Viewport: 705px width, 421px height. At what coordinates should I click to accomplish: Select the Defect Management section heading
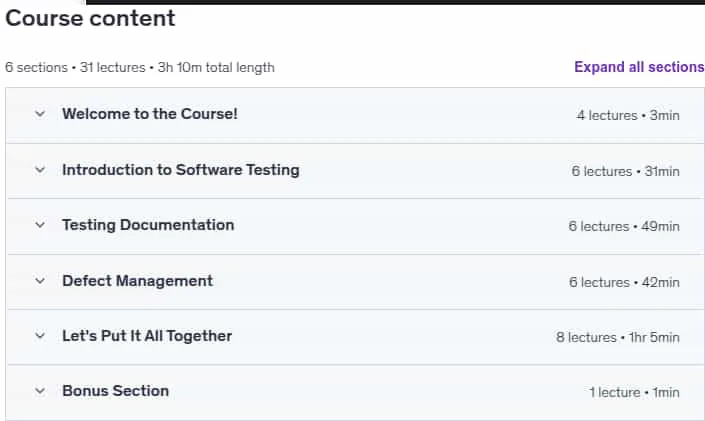click(137, 281)
